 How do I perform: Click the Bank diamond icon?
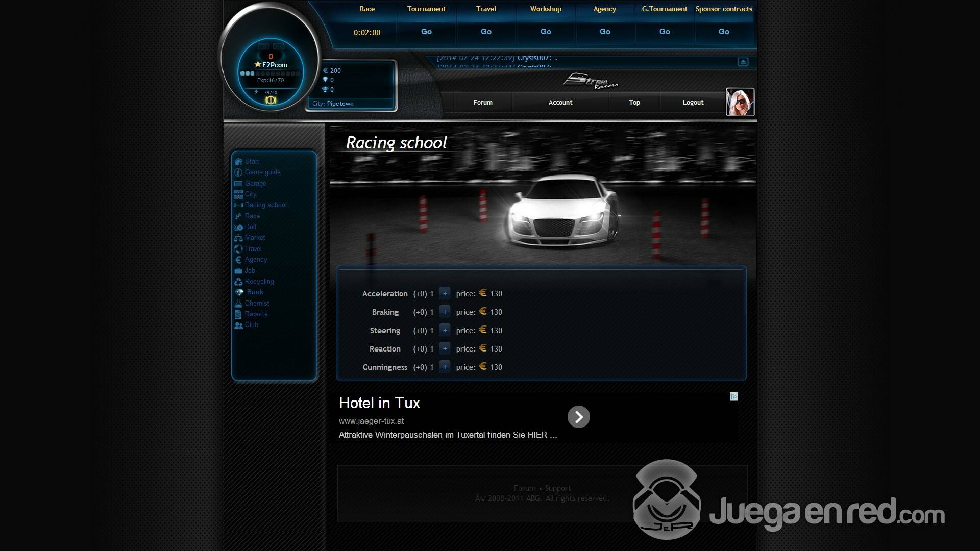tap(239, 292)
